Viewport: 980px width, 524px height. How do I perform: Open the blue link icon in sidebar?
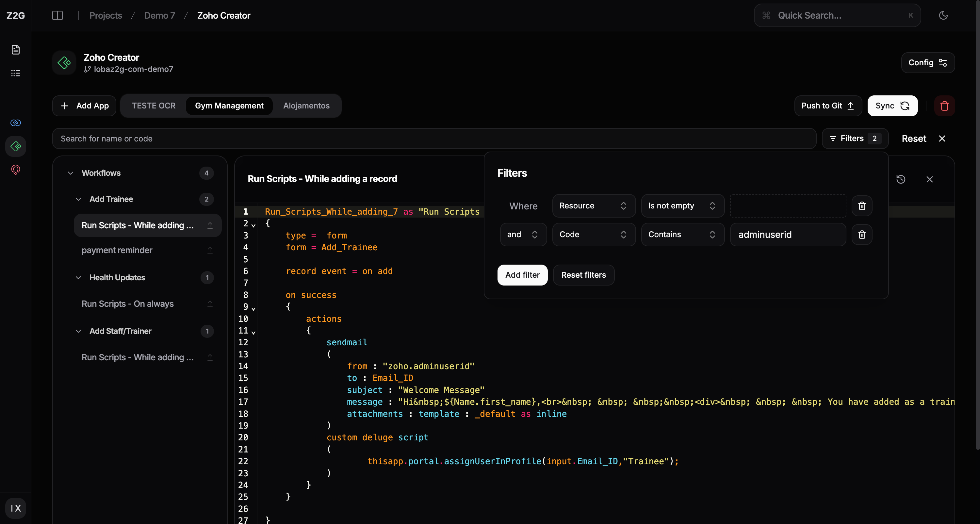16,123
